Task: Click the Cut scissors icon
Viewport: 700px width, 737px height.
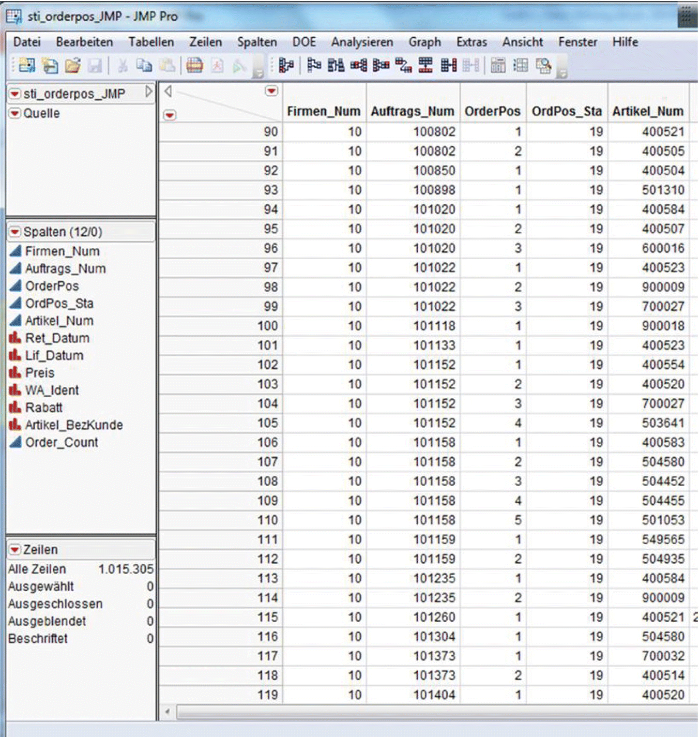Action: tap(123, 66)
